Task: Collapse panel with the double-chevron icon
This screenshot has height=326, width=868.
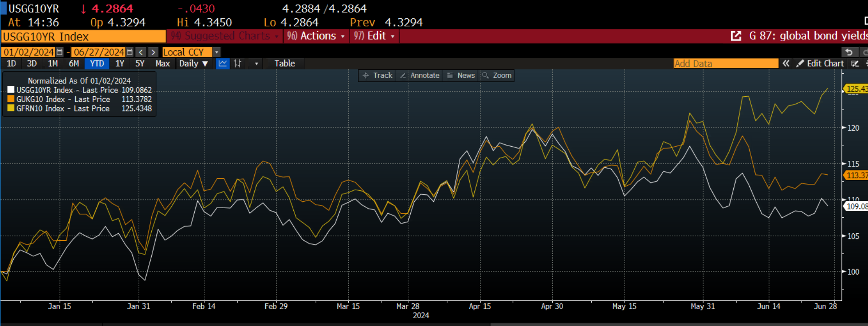Action: pyautogui.click(x=786, y=64)
